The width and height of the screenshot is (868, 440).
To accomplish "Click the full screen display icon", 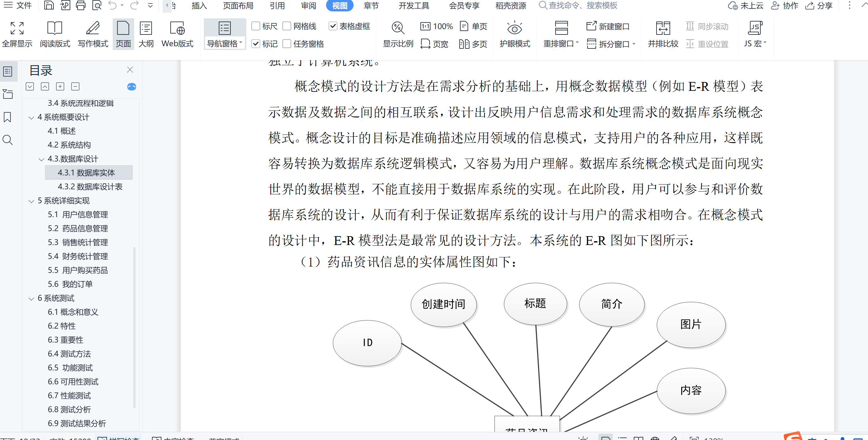I will point(17,28).
